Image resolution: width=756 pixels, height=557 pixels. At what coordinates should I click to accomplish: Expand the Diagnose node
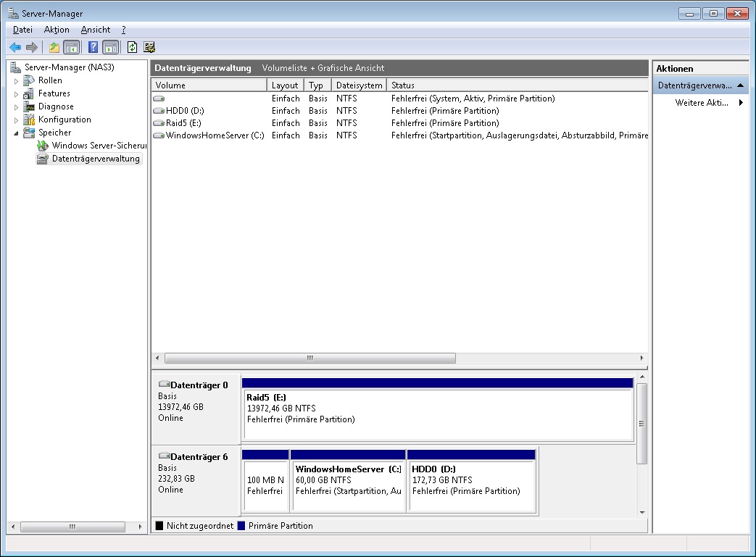click(x=16, y=107)
